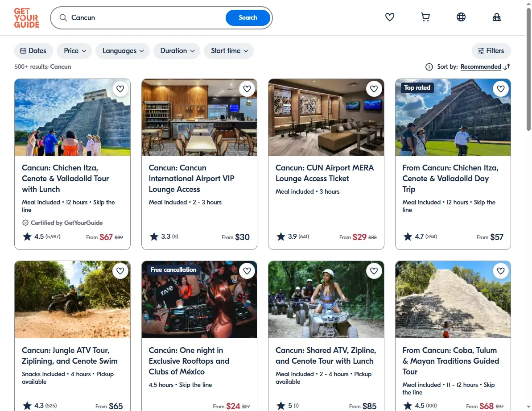Image resolution: width=532 pixels, height=411 pixels.
Task: Expand the Start time filter dropdown
Action: click(x=229, y=50)
